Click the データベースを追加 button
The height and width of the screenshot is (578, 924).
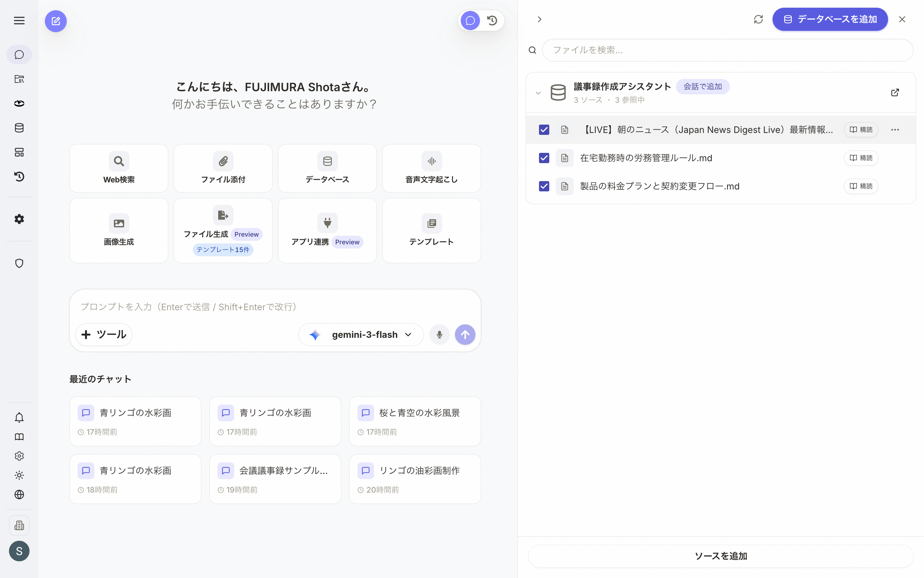(830, 19)
